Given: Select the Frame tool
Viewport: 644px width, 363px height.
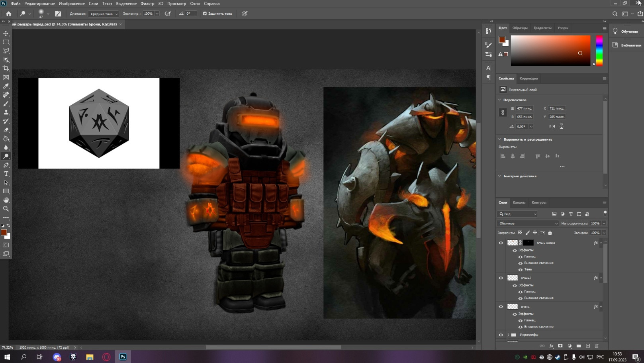Looking at the screenshot, I should coord(6,77).
